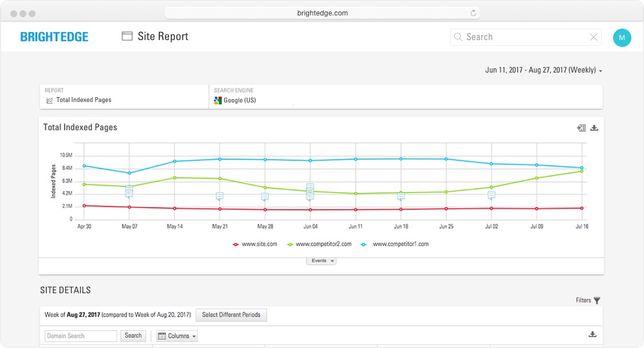
Task: Click the user avatar labeled M
Action: [x=622, y=38]
